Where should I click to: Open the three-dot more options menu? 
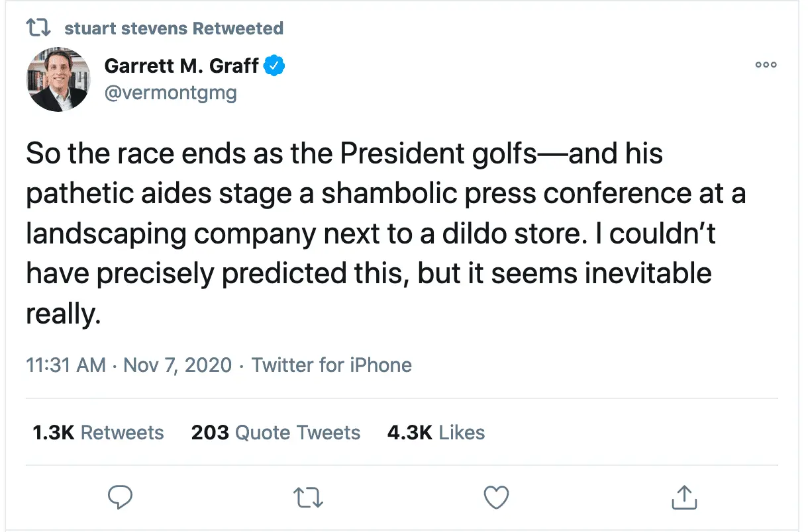click(766, 65)
